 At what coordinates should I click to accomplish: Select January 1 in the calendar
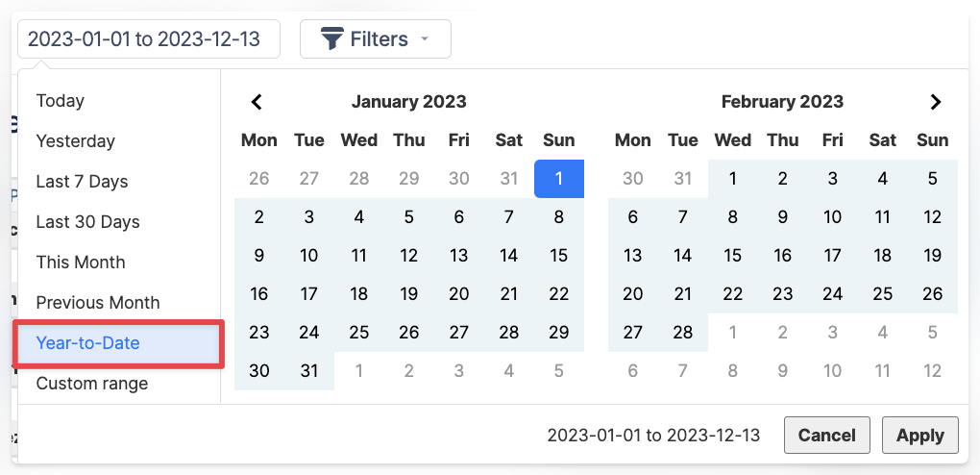pos(559,179)
